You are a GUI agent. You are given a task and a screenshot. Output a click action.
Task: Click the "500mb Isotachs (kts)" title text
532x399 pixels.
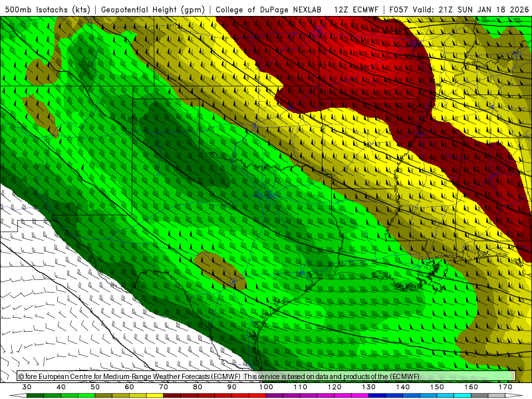(47, 10)
